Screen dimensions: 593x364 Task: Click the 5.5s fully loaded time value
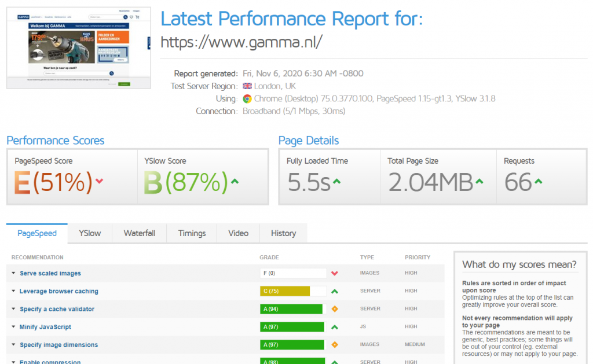pyautogui.click(x=309, y=182)
